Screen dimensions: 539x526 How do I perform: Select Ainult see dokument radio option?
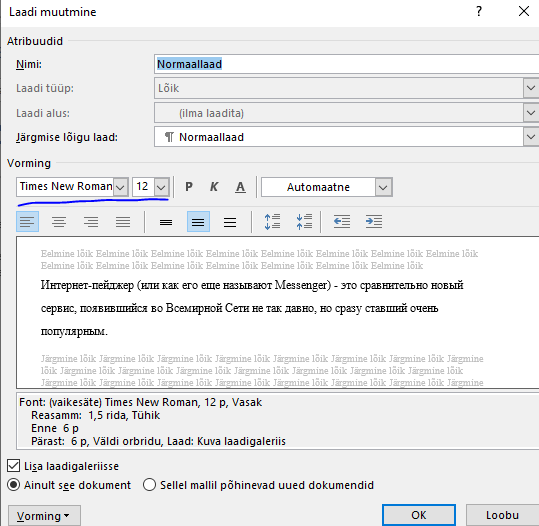(x=14, y=485)
